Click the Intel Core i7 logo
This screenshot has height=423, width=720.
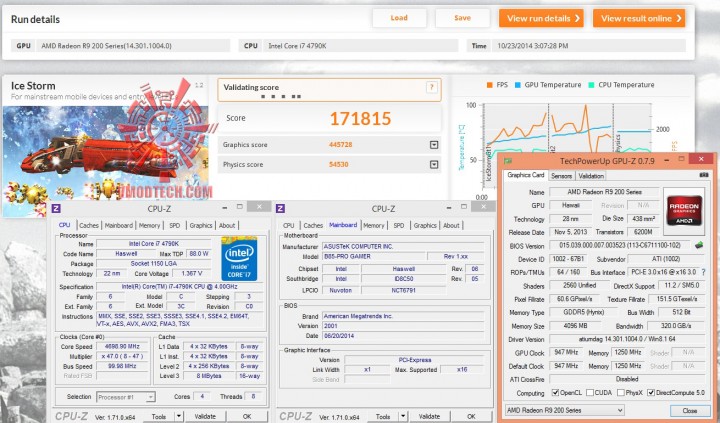tap(239, 258)
